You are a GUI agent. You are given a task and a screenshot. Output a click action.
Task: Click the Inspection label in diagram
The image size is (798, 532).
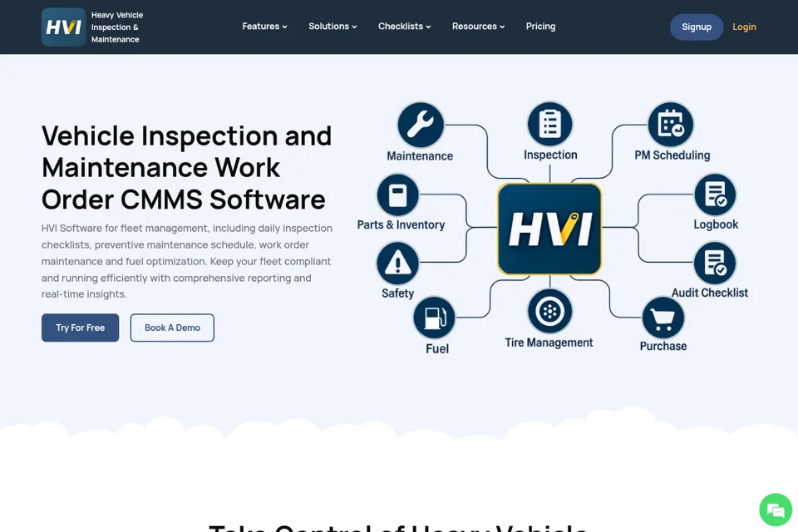coord(550,155)
